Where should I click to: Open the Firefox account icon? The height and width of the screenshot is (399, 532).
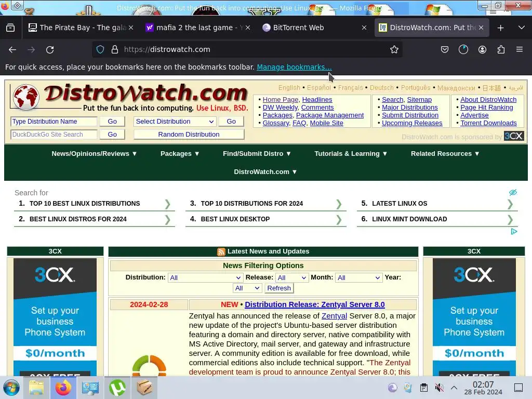pyautogui.click(x=482, y=49)
